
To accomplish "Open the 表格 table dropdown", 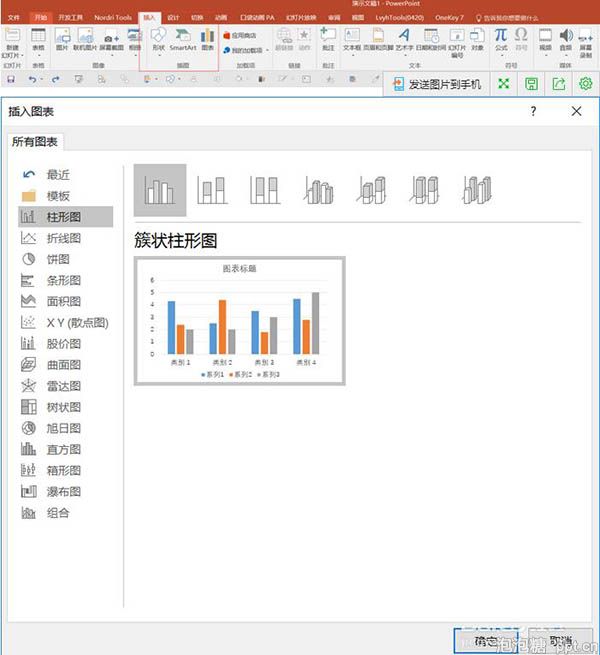I will [38, 42].
